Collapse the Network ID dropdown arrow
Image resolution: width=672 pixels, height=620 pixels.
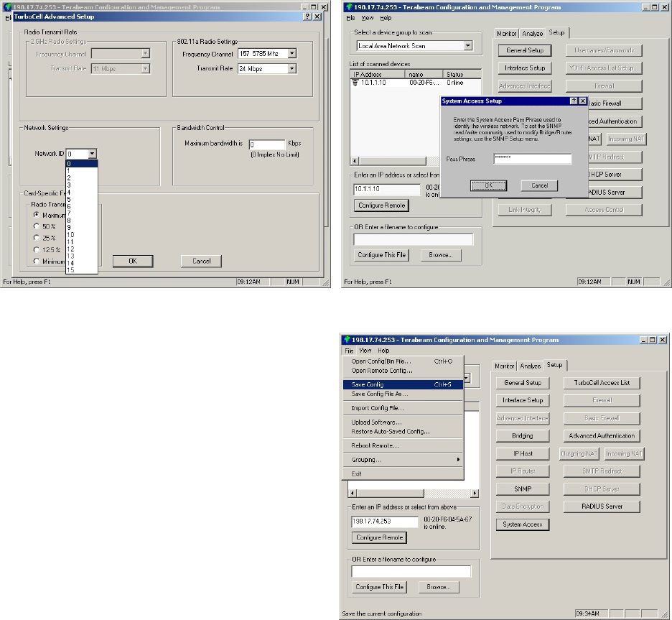[x=92, y=154]
